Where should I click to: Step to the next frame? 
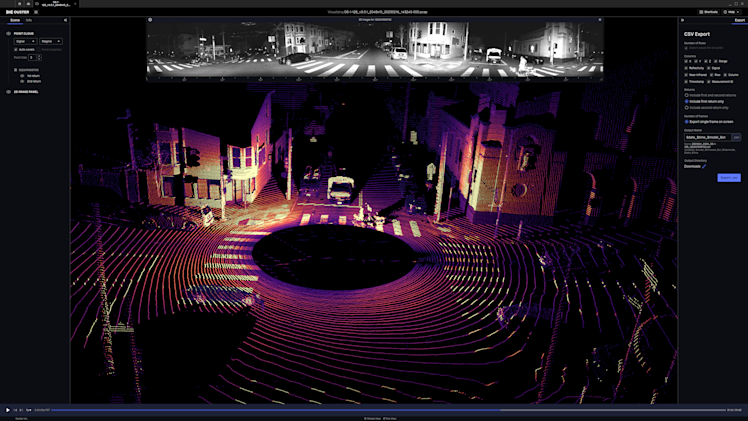(21, 410)
